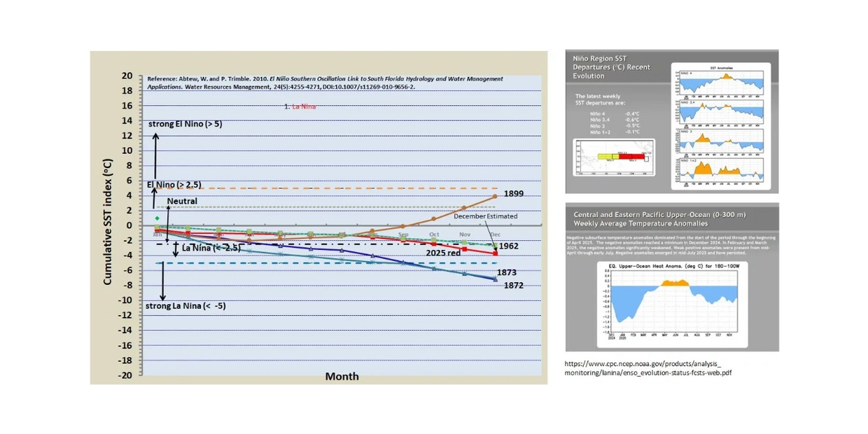Image resolution: width=868 pixels, height=434 pixels.
Task: Click the 1873 line label
Action: 507,272
